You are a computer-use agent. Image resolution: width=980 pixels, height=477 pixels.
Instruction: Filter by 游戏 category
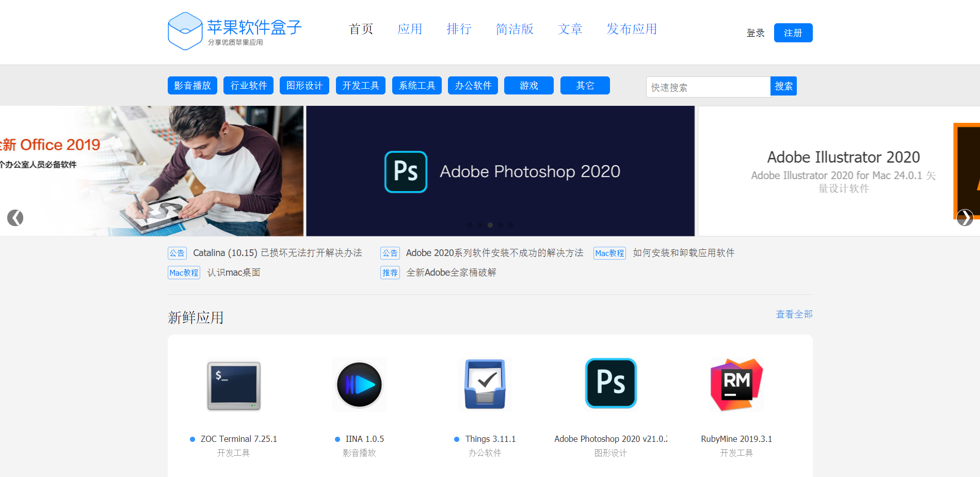coord(529,86)
